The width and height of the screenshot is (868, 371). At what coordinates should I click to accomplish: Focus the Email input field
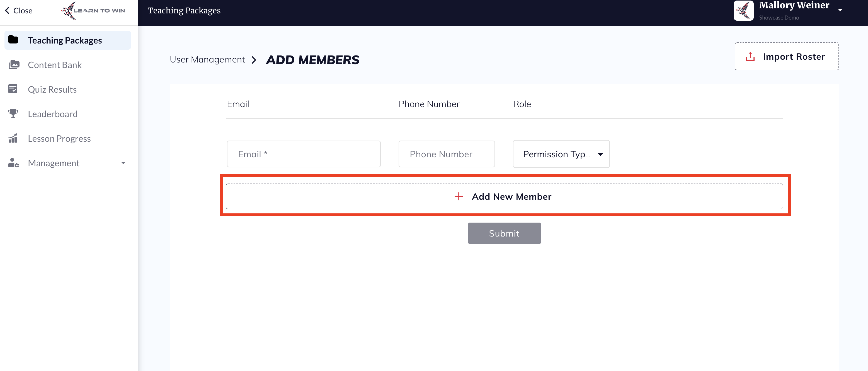(x=304, y=154)
